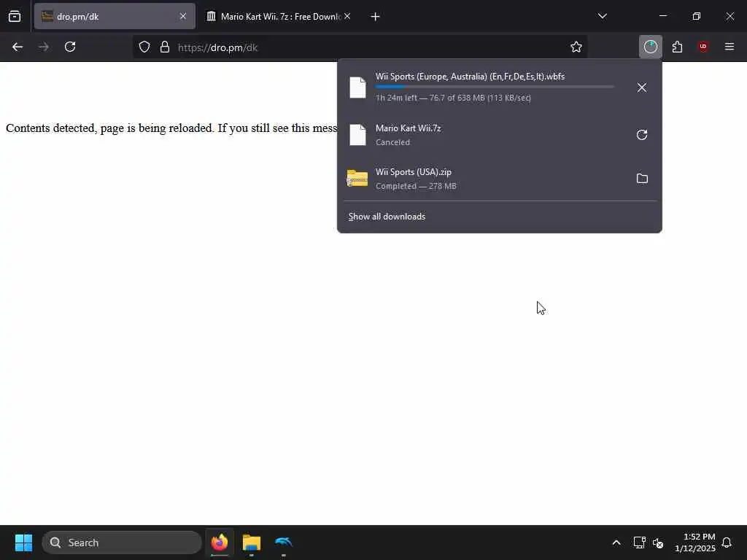Reload the current page
This screenshot has height=560, width=747.
70,47
